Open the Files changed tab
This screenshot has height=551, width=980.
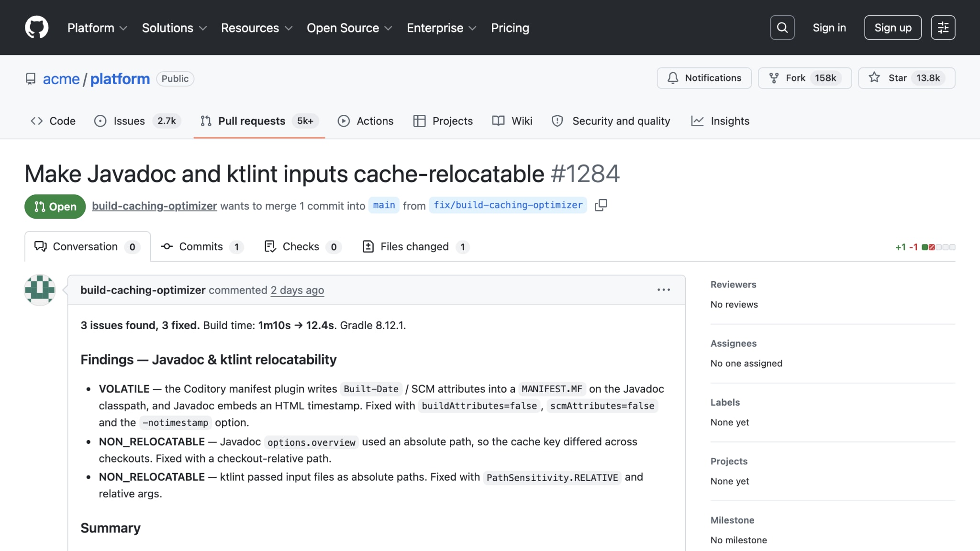(416, 247)
